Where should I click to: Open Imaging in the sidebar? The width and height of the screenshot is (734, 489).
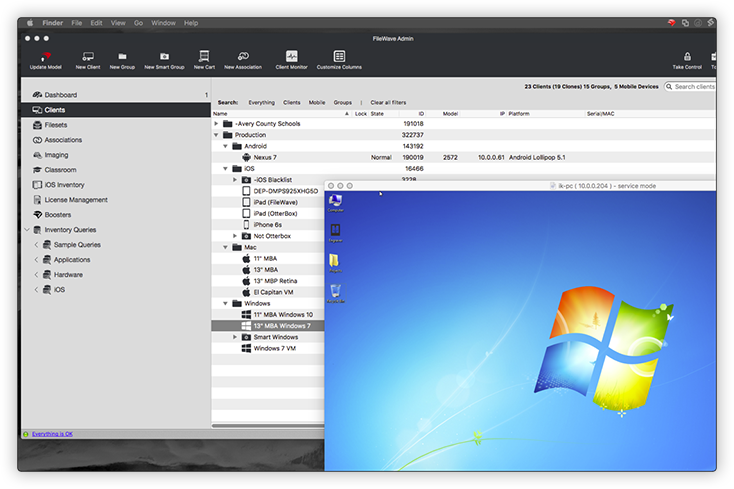coord(116,155)
